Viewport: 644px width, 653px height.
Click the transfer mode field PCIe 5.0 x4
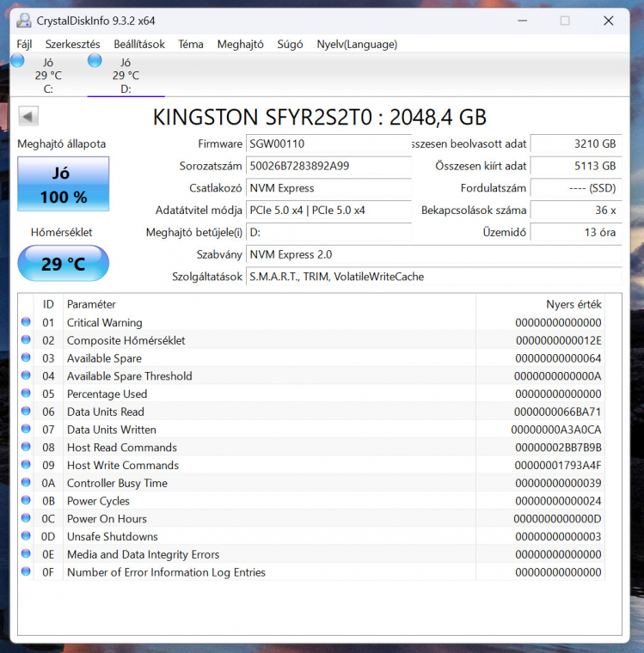pyautogui.click(x=328, y=210)
